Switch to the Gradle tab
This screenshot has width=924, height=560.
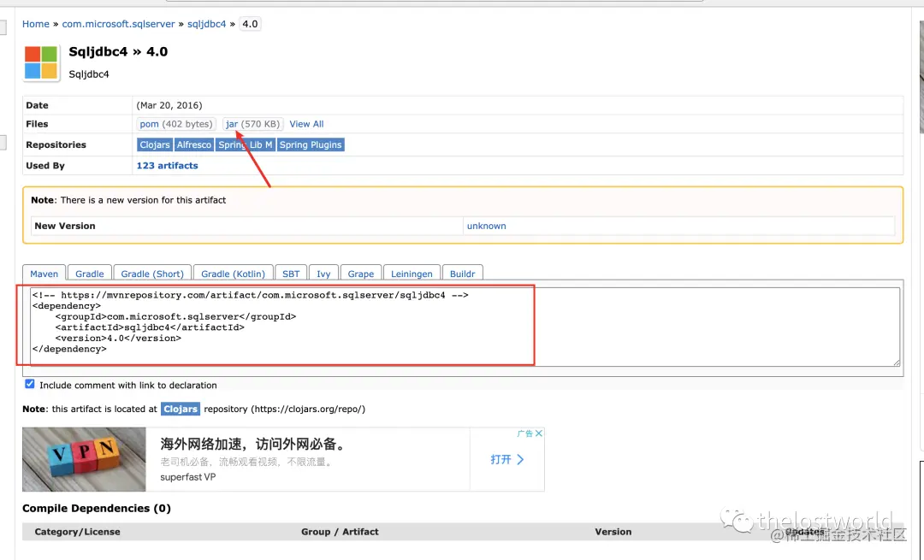pos(90,274)
